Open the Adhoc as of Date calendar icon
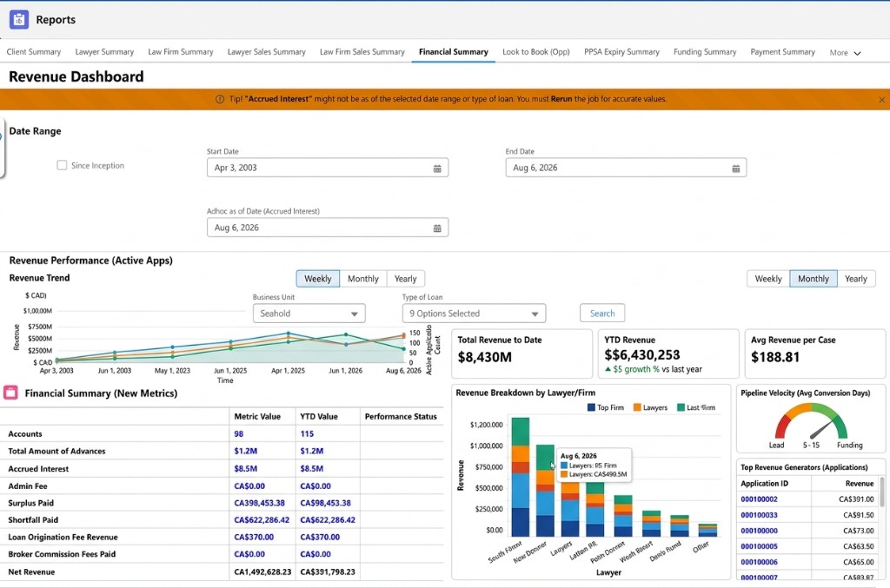The height and width of the screenshot is (588, 890). pyautogui.click(x=437, y=228)
